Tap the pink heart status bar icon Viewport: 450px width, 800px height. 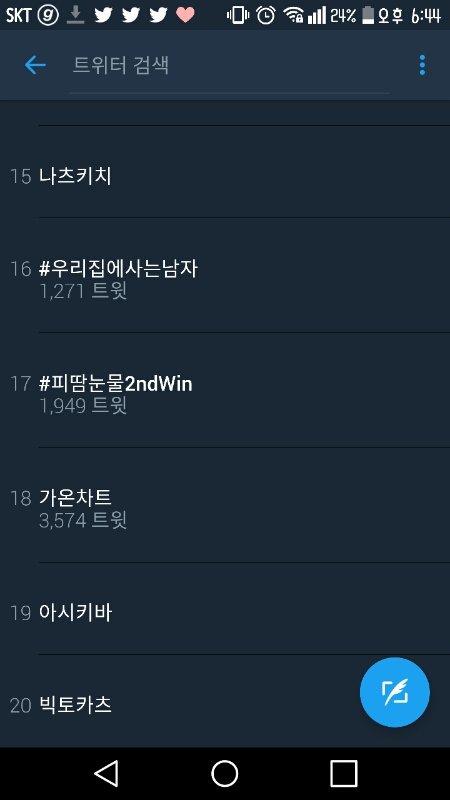185,15
